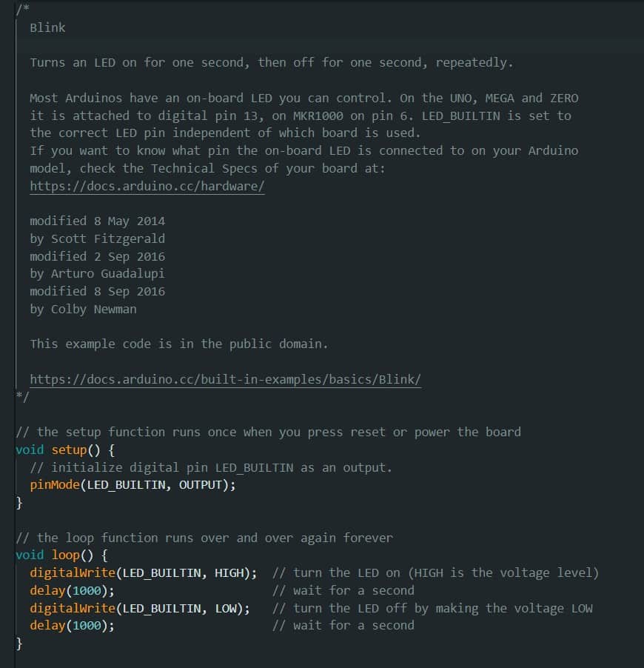Click the "Blink" title in the comment
The width and height of the screenshot is (644, 668).
click(47, 27)
